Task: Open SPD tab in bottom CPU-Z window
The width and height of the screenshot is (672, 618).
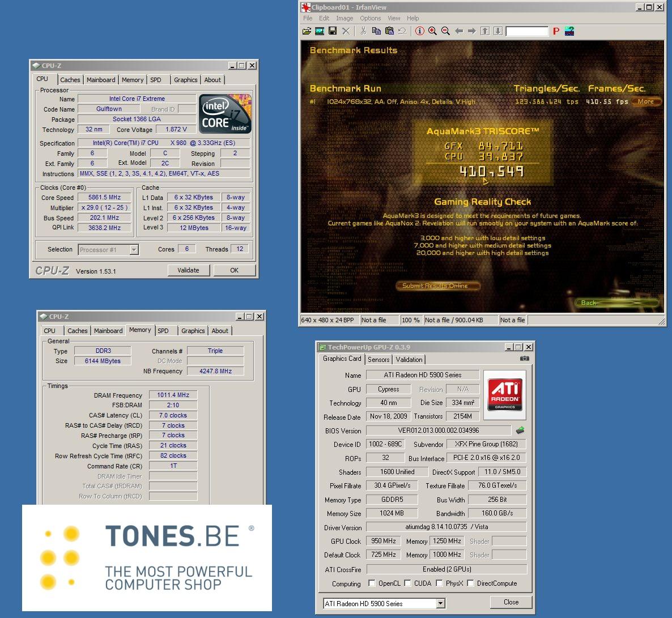Action: click(x=163, y=331)
